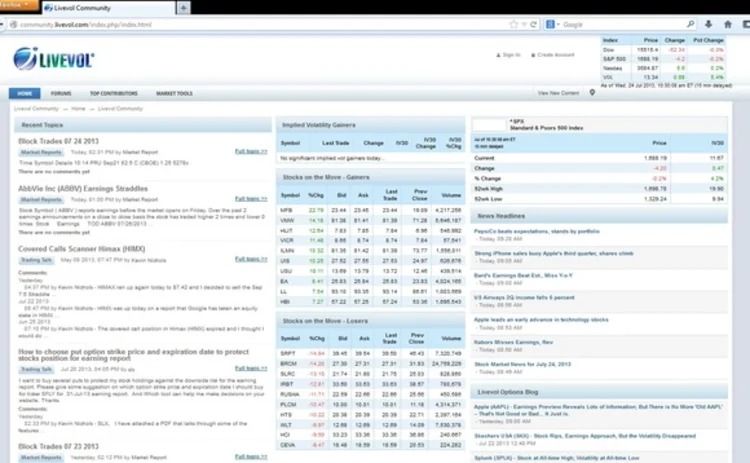This screenshot has width=750, height=463.
Task: Select the HOME navigation tab
Action: click(x=24, y=93)
